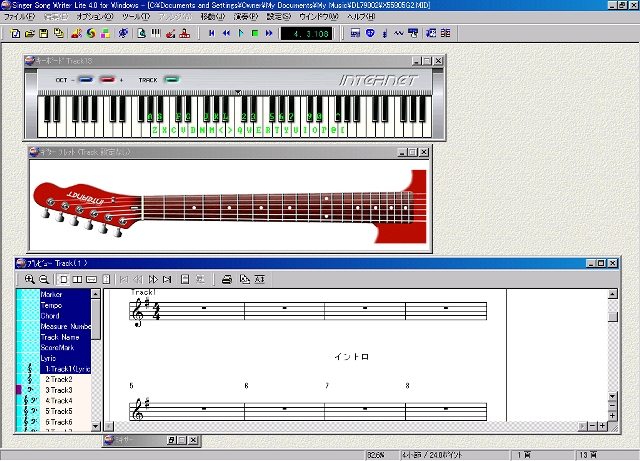Click the colored blocks icon in main toolbar

coord(105,33)
